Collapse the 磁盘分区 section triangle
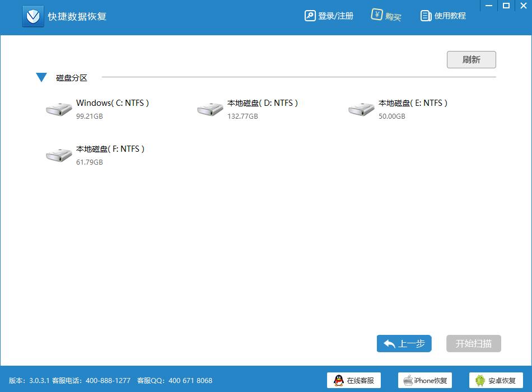 [x=41, y=77]
